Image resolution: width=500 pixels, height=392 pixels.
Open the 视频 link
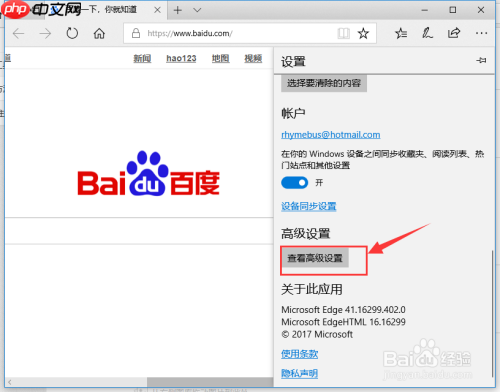253,58
